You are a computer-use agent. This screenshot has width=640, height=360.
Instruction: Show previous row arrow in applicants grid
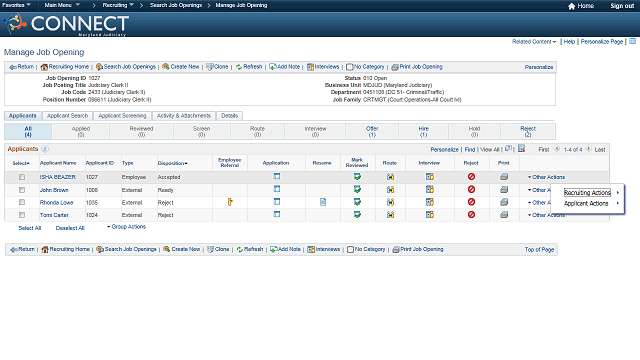[557, 149]
